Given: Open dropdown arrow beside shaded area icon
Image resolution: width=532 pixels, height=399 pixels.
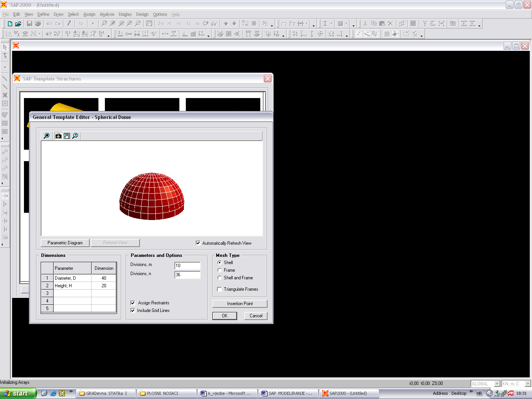Looking at the screenshot, I should [346, 24].
